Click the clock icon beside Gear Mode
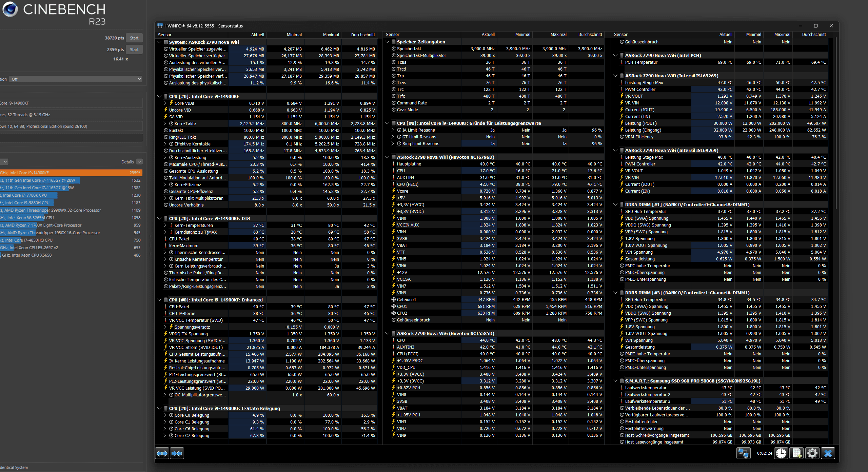 pos(394,110)
